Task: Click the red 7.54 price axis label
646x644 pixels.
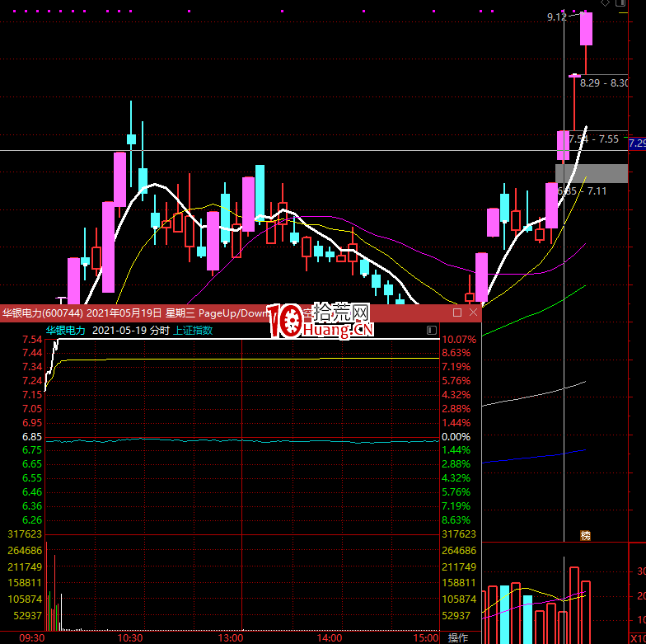Action: coord(32,340)
